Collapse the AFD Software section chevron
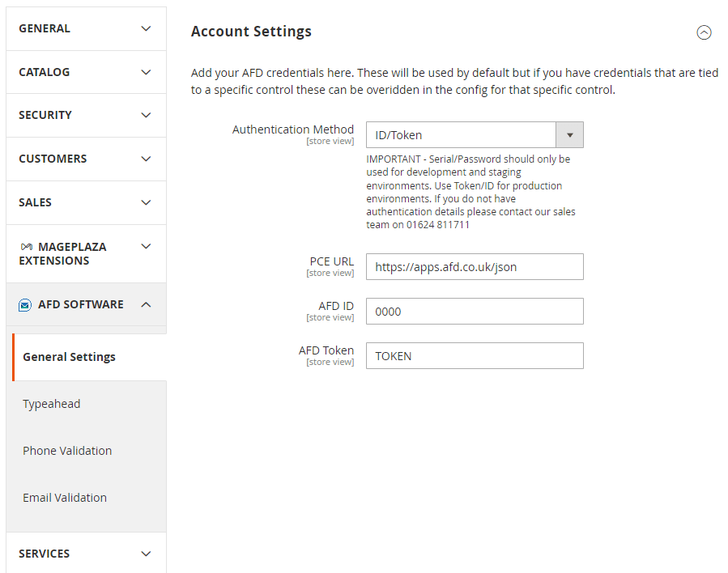Viewport: 728px width, 573px height. click(146, 305)
